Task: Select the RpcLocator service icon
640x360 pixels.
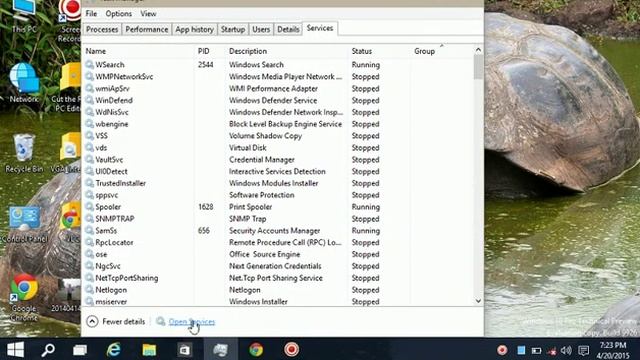Action: 89,242
